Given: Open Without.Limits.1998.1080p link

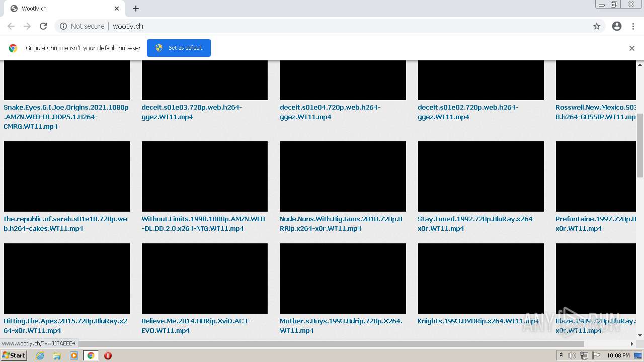Looking at the screenshot, I should pos(203,224).
